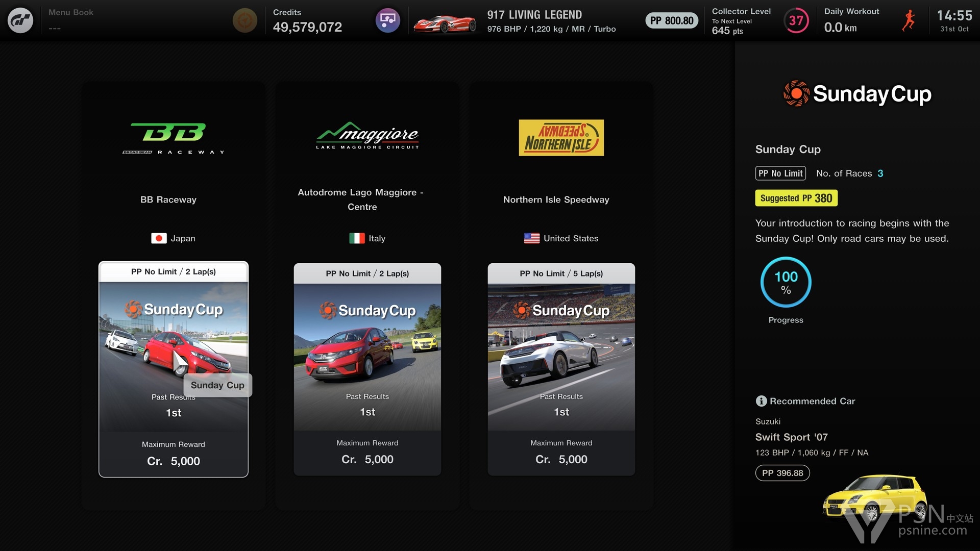The image size is (980, 551).
Task: Click the 917 LIVING LEGEND car title
Action: [534, 15]
